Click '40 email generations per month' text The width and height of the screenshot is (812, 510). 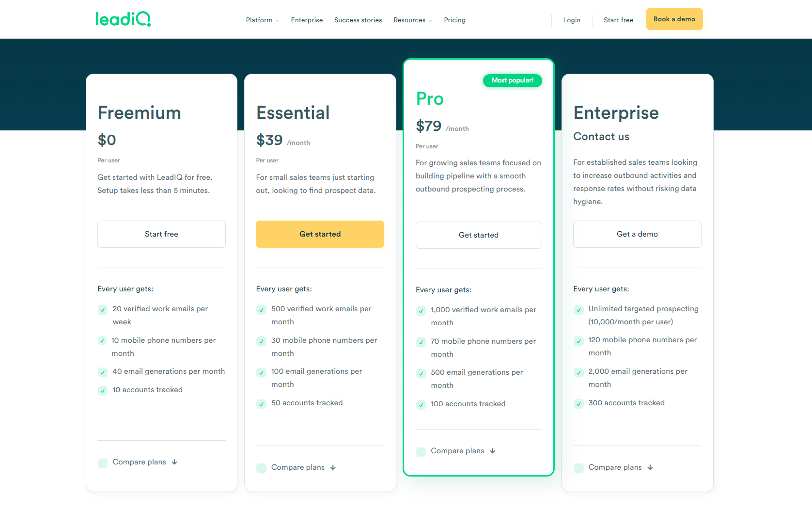169,371
